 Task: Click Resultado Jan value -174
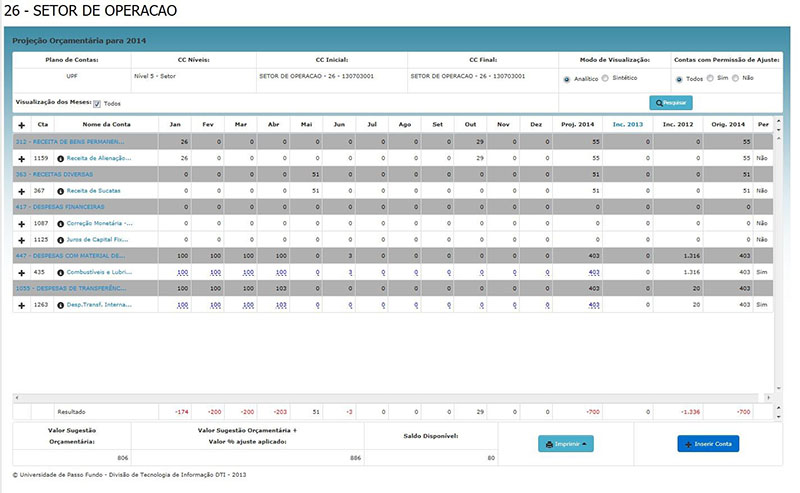182,412
